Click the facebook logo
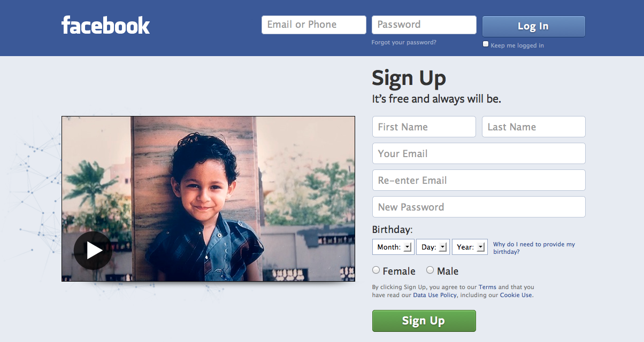Viewport: 644px width, 342px height. point(105,25)
